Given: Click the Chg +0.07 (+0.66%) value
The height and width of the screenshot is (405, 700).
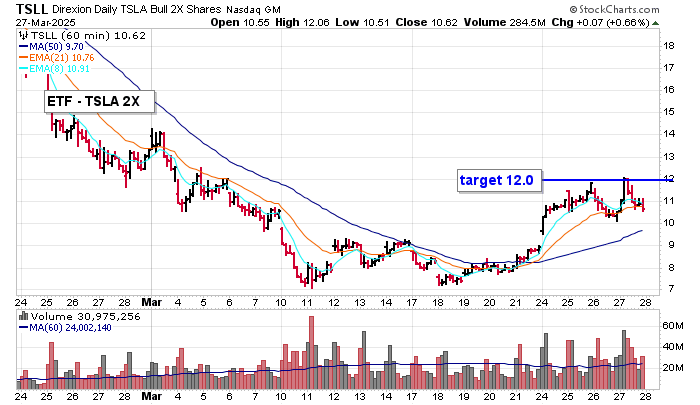Looking at the screenshot, I should point(600,22).
